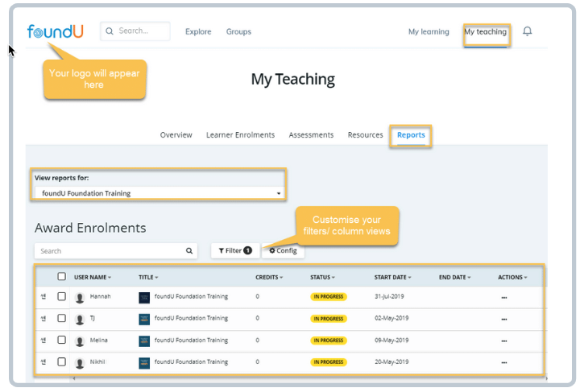Sort by the Start Date column
Viewport: 580px width, 392px height.
(392, 278)
